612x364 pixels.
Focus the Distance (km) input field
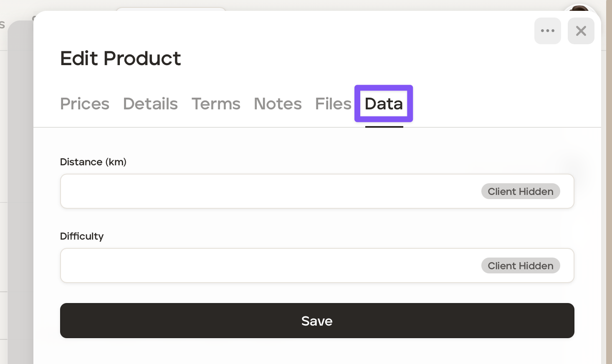[267, 192]
